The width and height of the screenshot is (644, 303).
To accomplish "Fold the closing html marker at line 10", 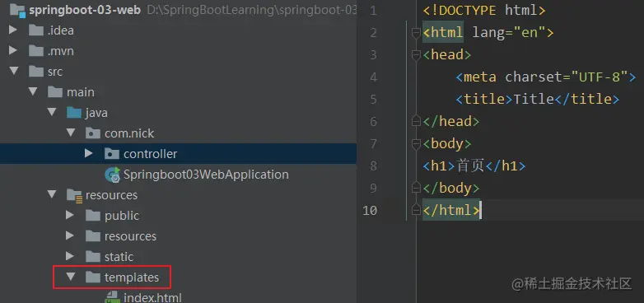I will click(x=416, y=210).
